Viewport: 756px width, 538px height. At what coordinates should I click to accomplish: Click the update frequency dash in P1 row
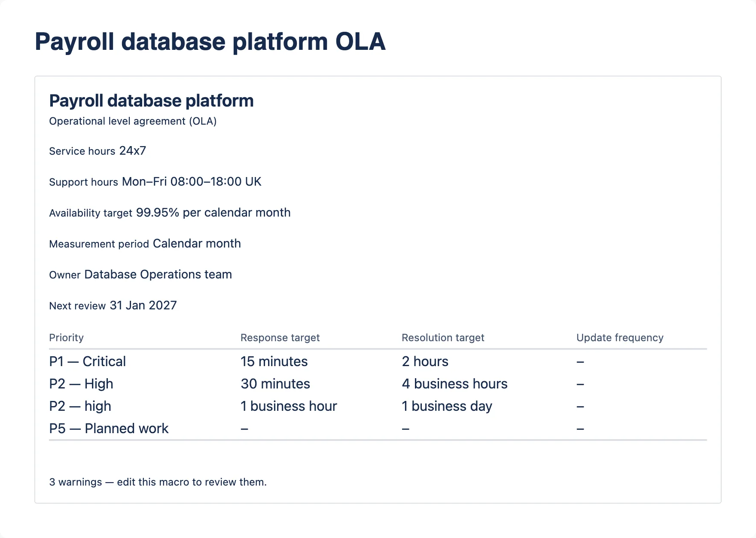580,362
